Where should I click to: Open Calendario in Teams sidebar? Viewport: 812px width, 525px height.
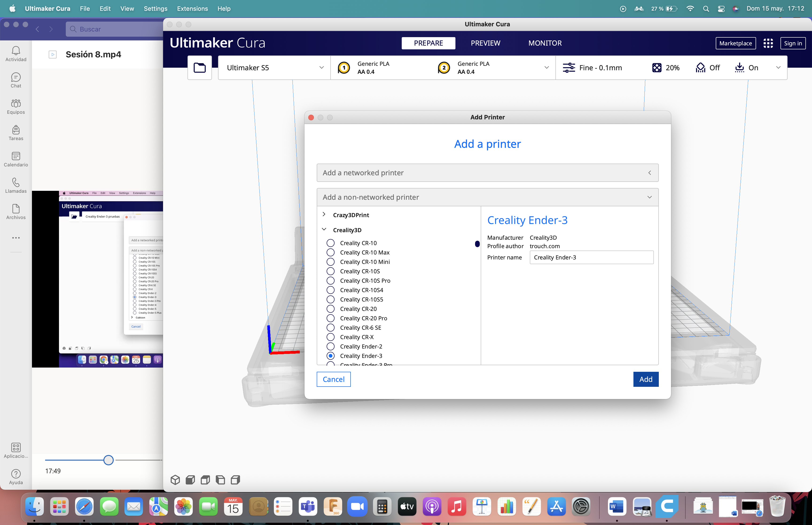(16, 159)
